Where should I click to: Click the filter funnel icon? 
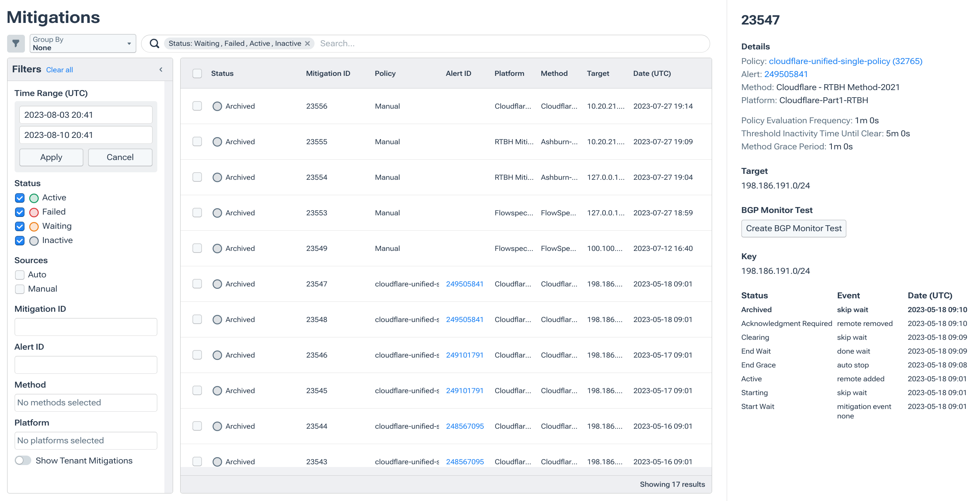[16, 43]
